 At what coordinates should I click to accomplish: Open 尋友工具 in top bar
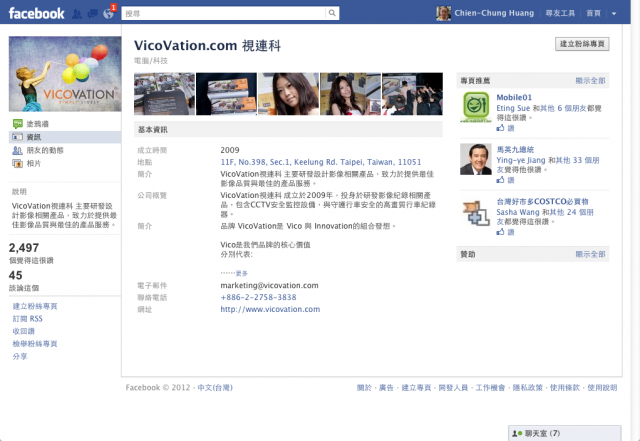[560, 13]
